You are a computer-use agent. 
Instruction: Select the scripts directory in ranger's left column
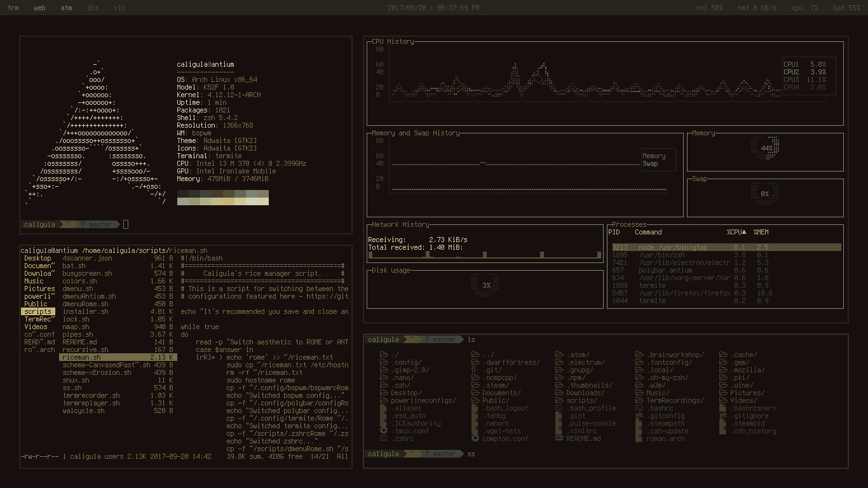click(x=38, y=312)
